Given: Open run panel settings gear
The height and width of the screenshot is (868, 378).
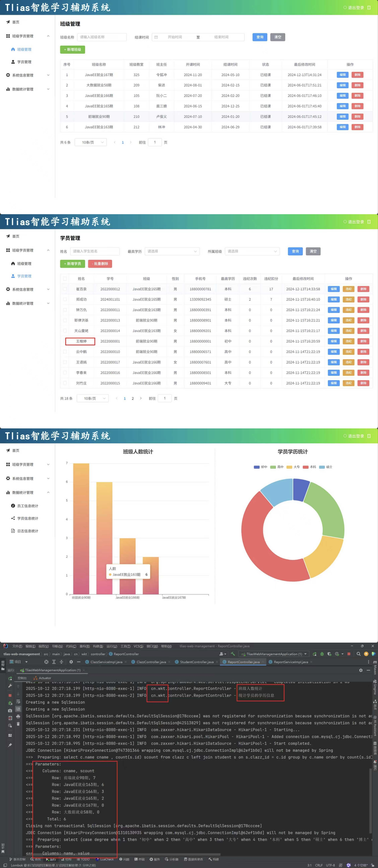Looking at the screenshot, I should (361, 670).
